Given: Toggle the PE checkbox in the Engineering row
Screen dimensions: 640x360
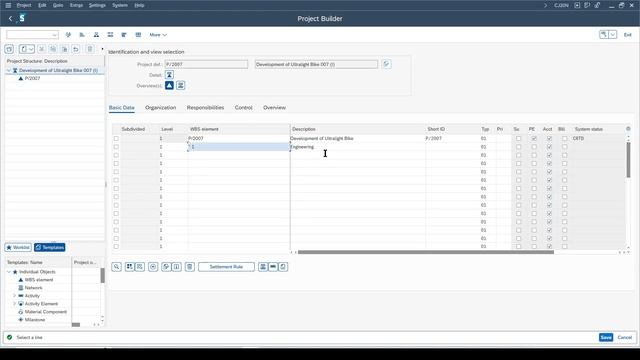Looking at the screenshot, I should 534,147.
